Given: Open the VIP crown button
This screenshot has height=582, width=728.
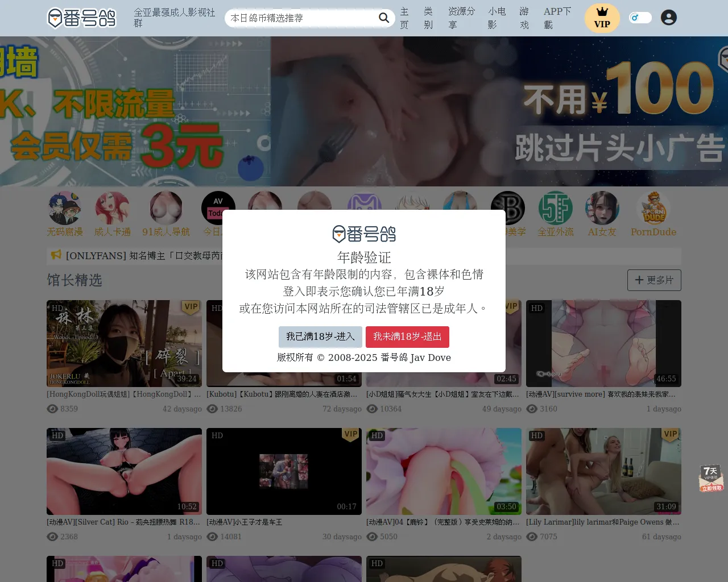Looking at the screenshot, I should click(602, 18).
